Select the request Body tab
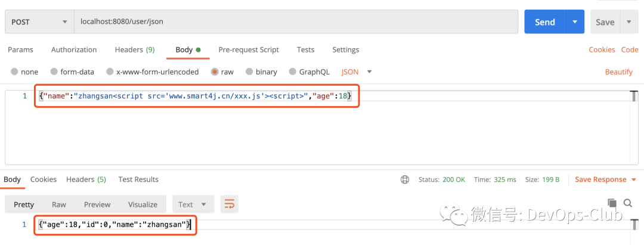 [x=188, y=49]
